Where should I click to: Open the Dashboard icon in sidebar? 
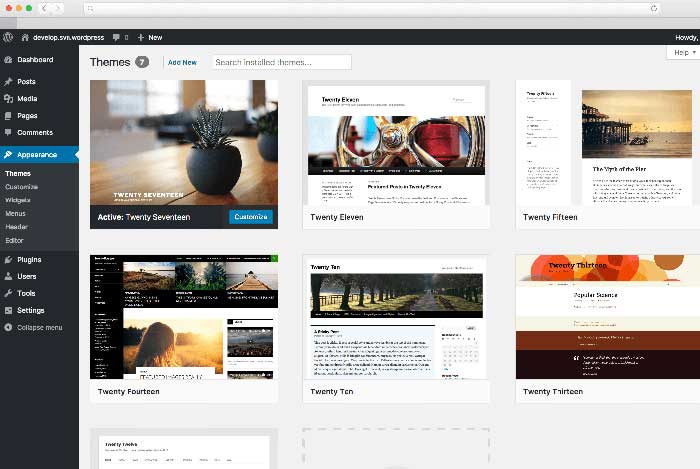pos(8,60)
